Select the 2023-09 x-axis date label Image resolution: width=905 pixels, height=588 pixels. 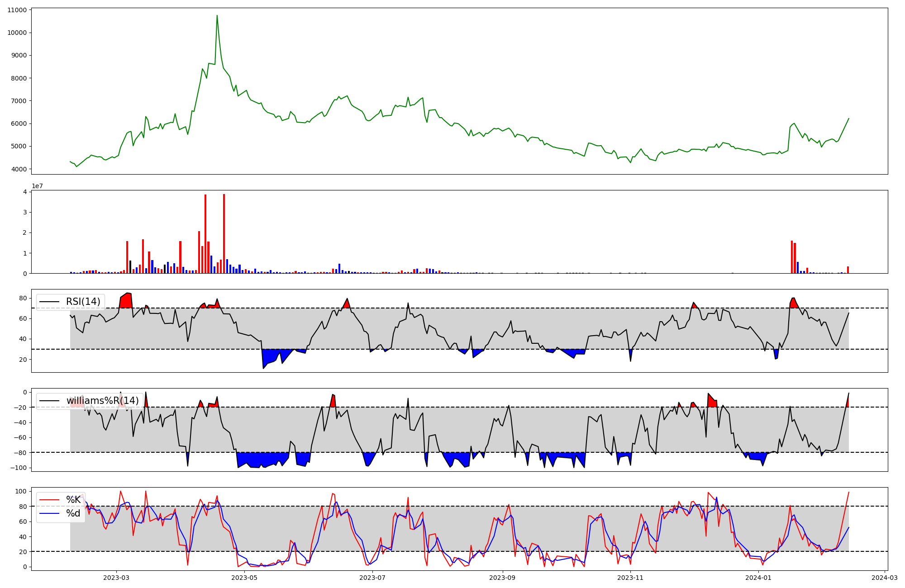pyautogui.click(x=503, y=578)
